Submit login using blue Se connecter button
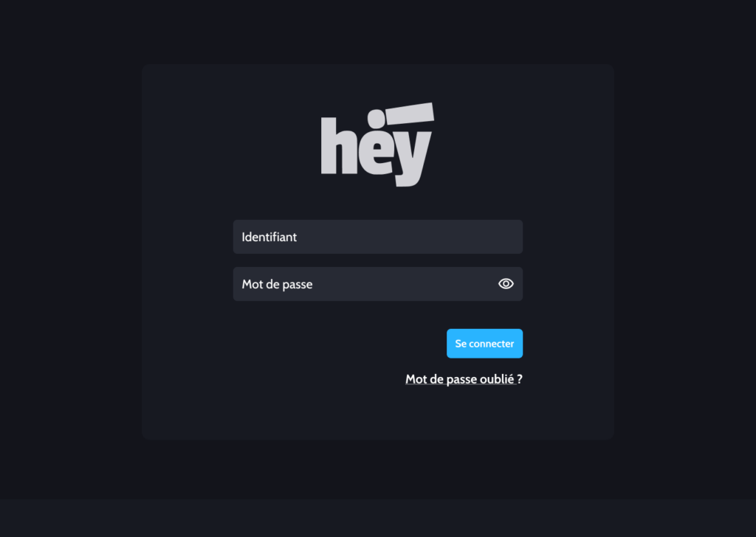This screenshot has height=537, width=756. tap(484, 344)
